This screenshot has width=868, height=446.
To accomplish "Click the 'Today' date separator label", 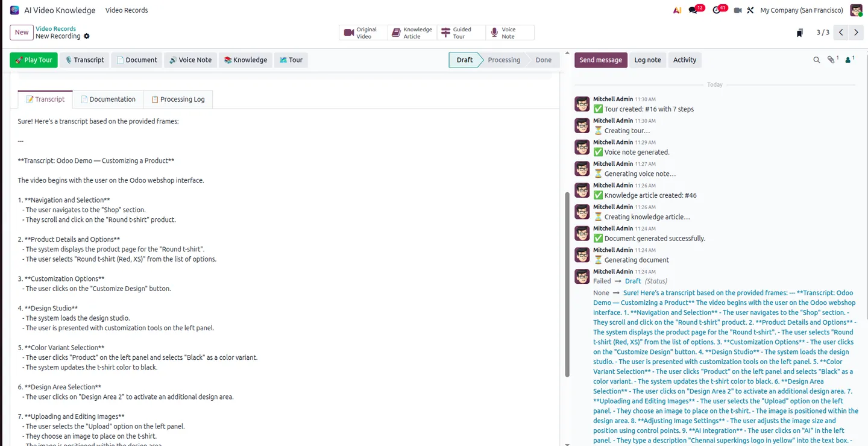I will (x=715, y=84).
